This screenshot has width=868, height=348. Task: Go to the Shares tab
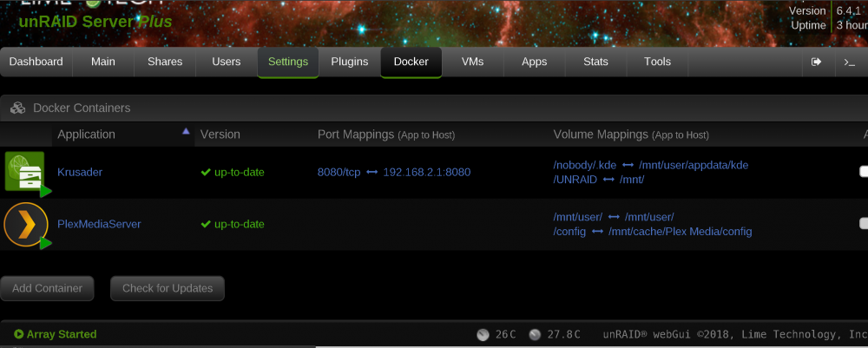pos(165,62)
